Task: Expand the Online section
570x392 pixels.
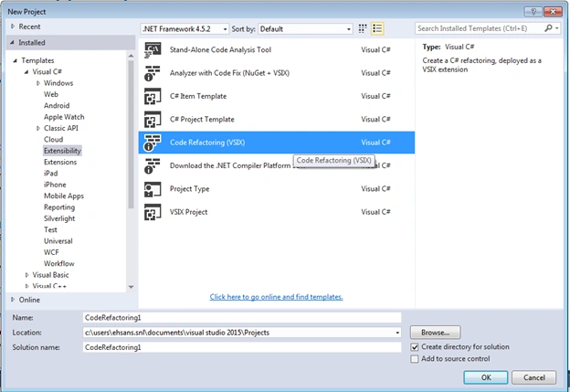Action: click(x=13, y=300)
